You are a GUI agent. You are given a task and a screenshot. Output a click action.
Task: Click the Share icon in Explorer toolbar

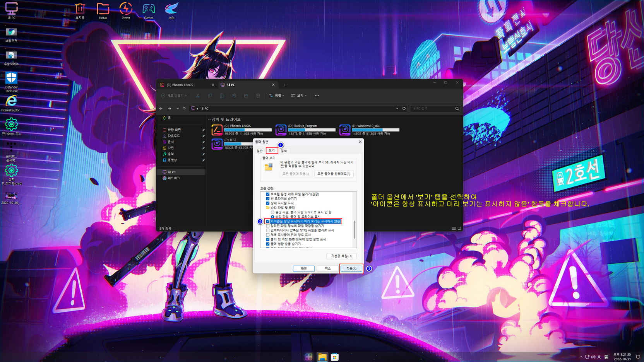(246, 96)
